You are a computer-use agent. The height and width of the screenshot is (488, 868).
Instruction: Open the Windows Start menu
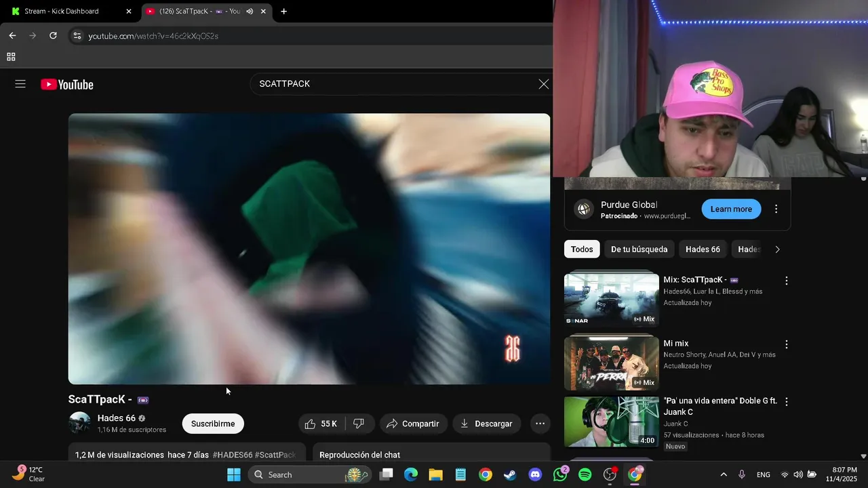tap(233, 474)
